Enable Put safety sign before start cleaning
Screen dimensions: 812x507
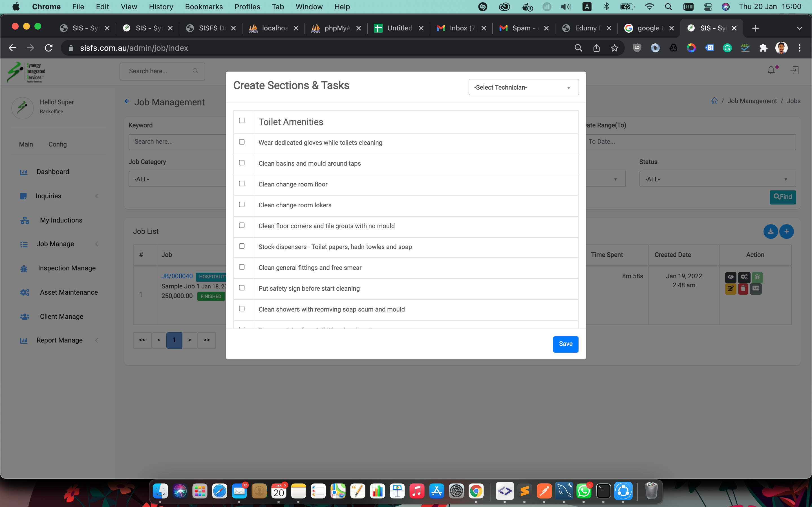[x=242, y=288]
